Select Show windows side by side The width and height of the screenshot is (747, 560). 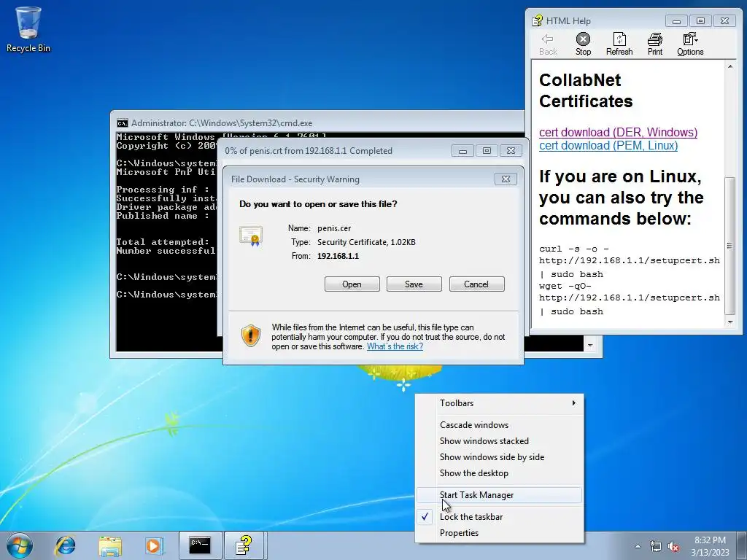point(500,457)
